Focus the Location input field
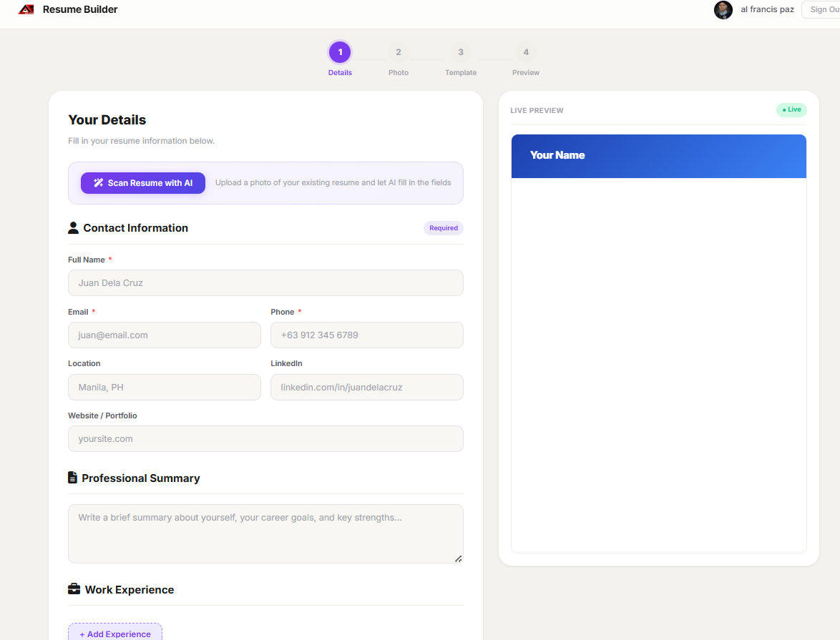 165,387
